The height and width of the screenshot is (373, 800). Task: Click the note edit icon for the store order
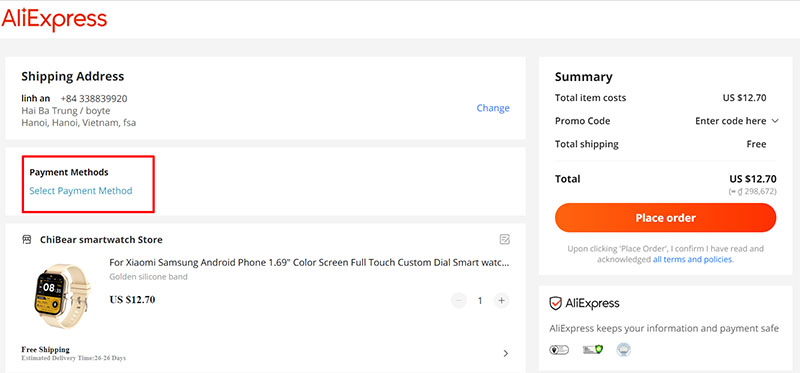(x=505, y=239)
